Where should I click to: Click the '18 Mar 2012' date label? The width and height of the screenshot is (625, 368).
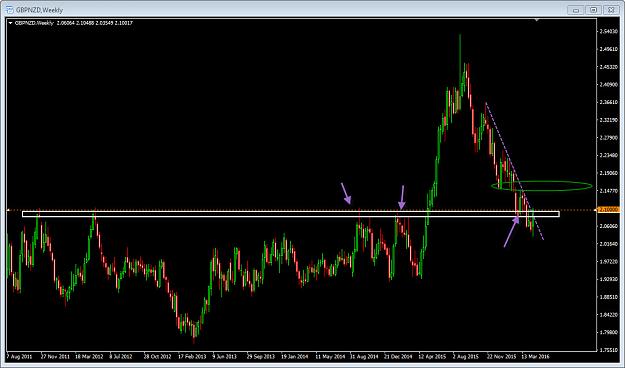pyautogui.click(x=89, y=356)
